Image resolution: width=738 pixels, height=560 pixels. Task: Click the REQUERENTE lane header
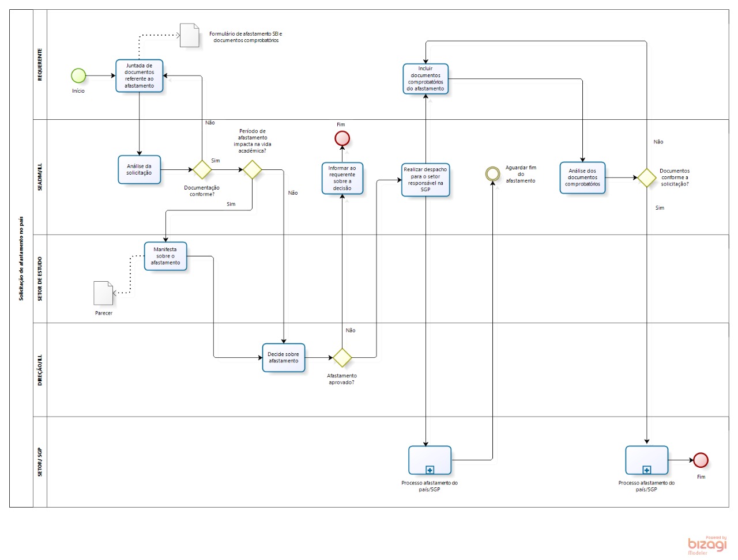(x=40, y=65)
